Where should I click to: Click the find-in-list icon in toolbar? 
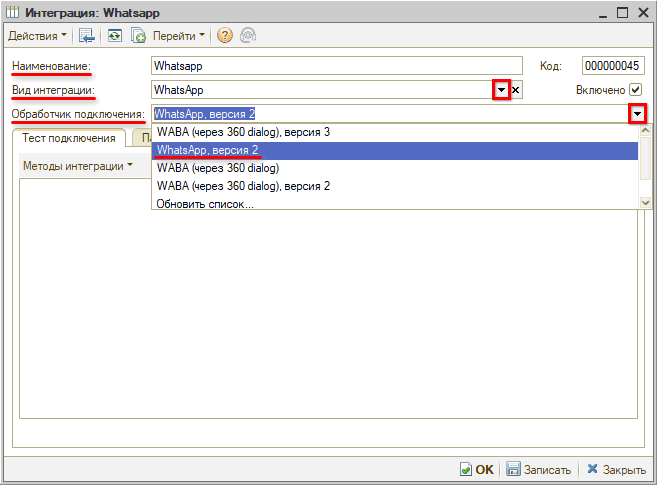(x=88, y=36)
